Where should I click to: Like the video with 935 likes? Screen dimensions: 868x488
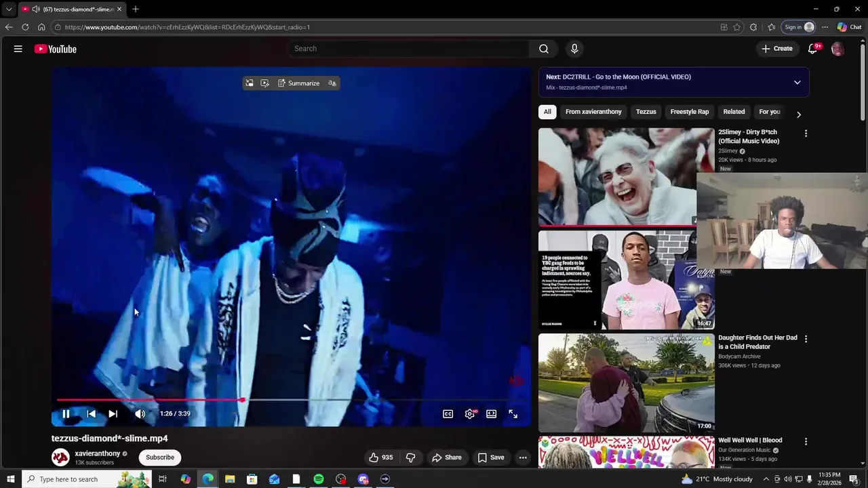coord(380,457)
